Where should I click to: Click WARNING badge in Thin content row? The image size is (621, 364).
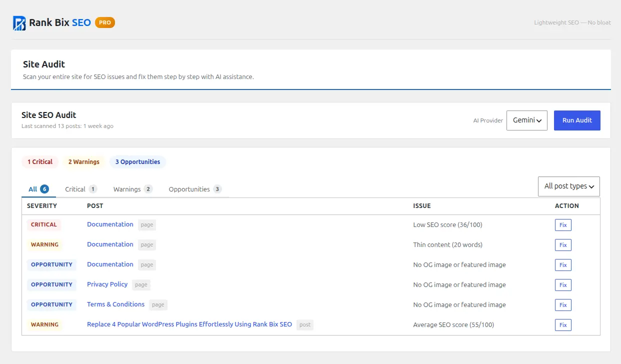44,245
